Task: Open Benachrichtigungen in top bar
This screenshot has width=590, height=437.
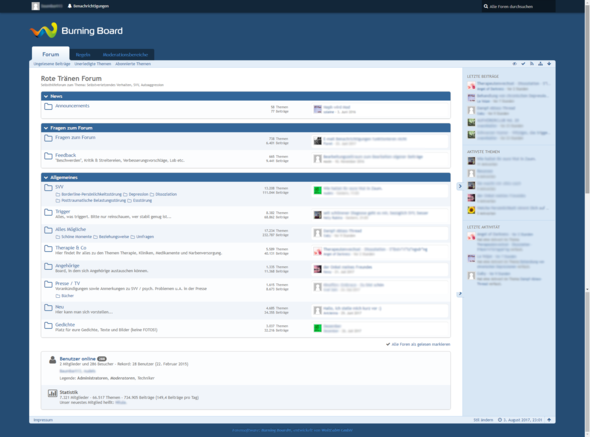Action: tap(88, 6)
